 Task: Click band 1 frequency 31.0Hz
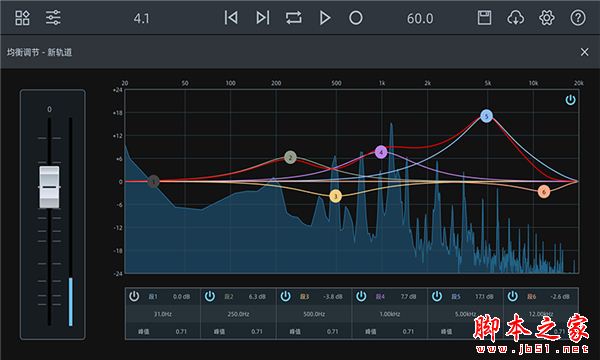click(x=163, y=314)
